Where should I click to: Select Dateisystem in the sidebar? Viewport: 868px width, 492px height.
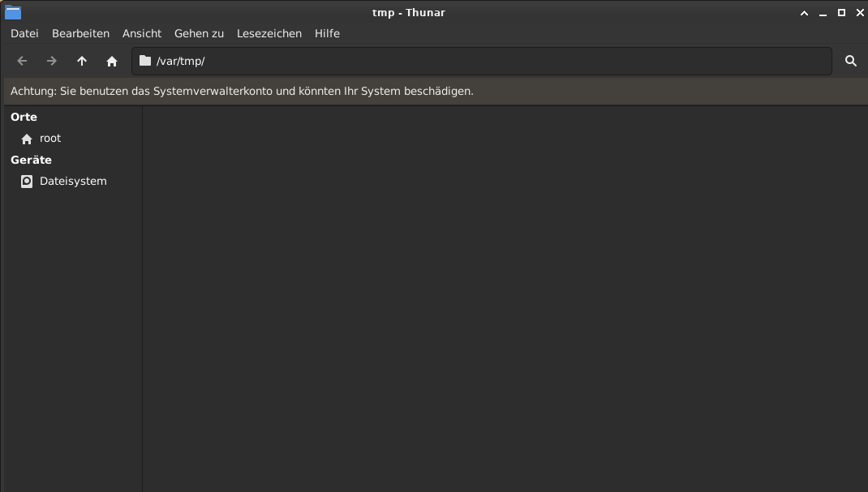[x=72, y=182]
